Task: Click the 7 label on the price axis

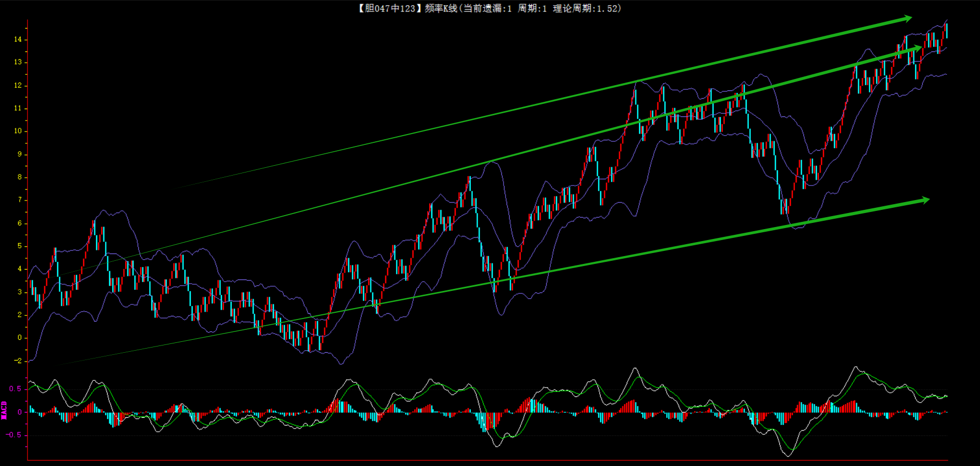Action: [20, 200]
